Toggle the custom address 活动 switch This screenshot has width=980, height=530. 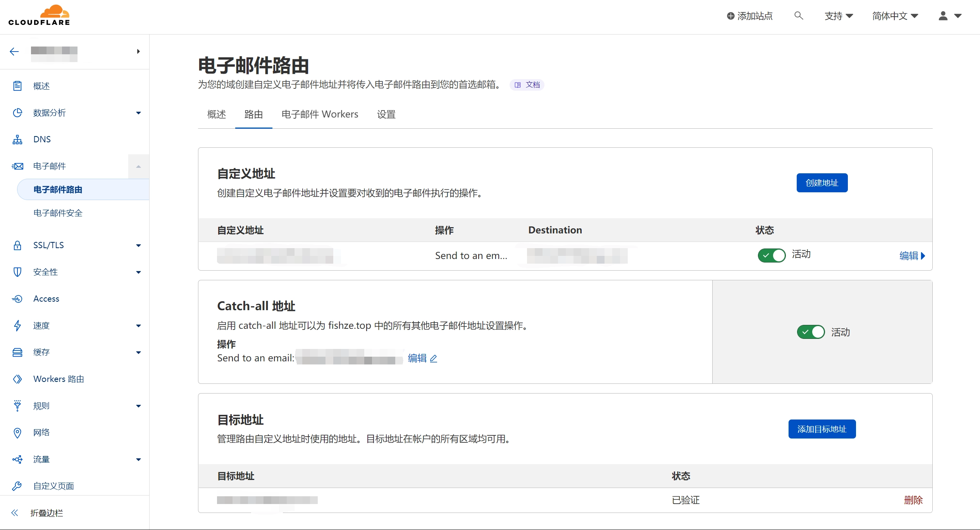coord(772,256)
